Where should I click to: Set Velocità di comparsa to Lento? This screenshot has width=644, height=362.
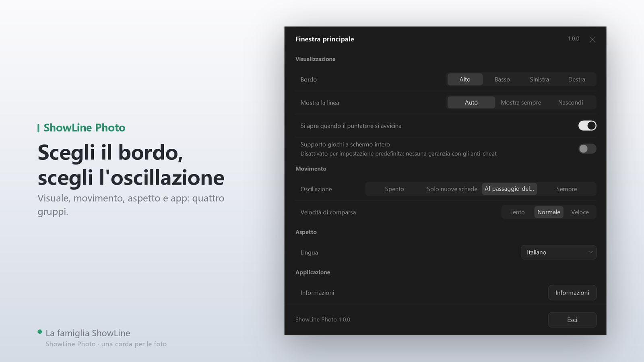(517, 212)
